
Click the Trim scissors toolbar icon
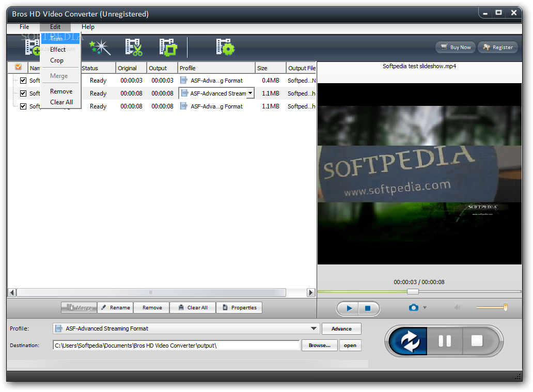point(134,48)
